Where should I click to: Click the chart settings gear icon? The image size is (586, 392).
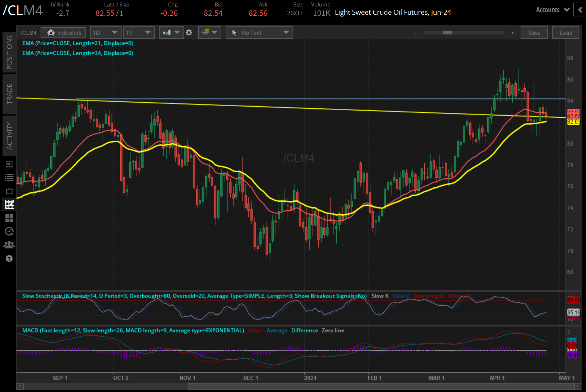click(189, 33)
